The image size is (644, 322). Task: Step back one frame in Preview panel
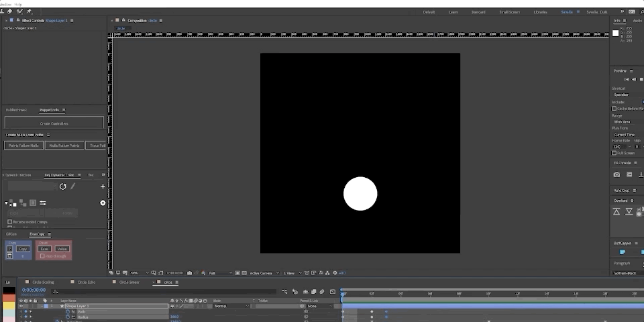coord(634,79)
